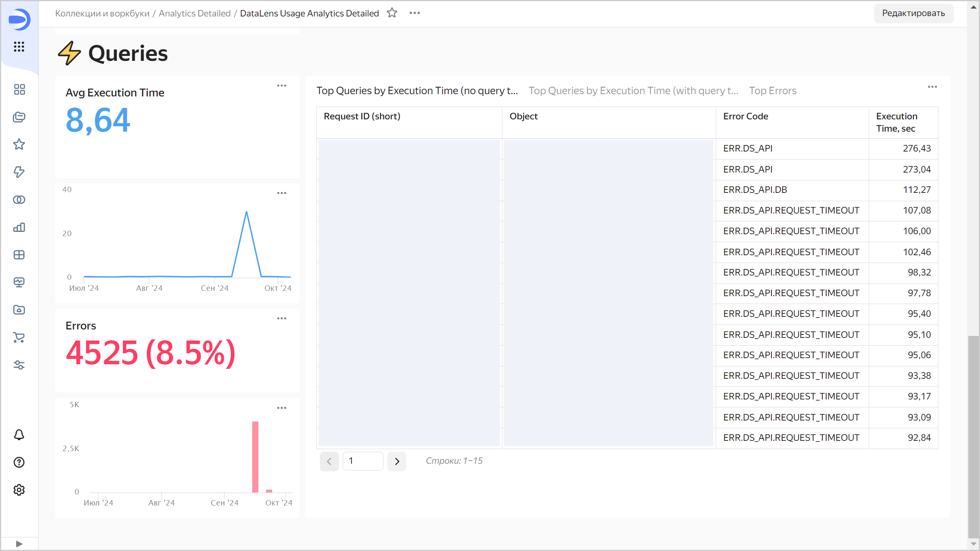Screen dimensions: 980x551
Task: Open the dashboard more-options ellipsis near title
Action: point(415,13)
